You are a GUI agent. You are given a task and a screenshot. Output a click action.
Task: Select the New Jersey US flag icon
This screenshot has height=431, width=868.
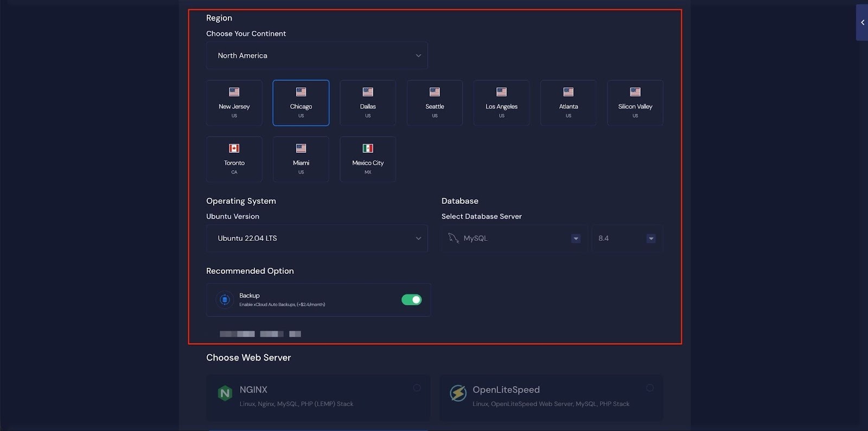tap(234, 92)
